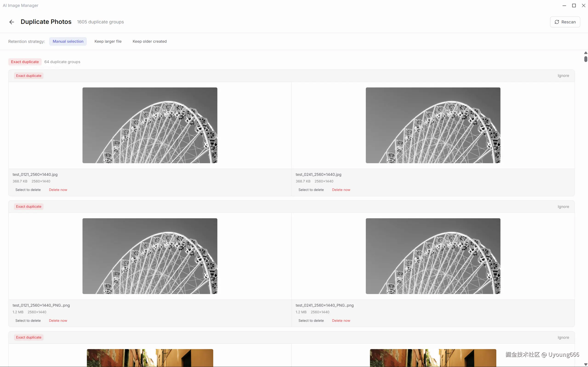
Task: Open the test_0241_2560×1440.jpg thumbnail
Action: [x=433, y=125]
